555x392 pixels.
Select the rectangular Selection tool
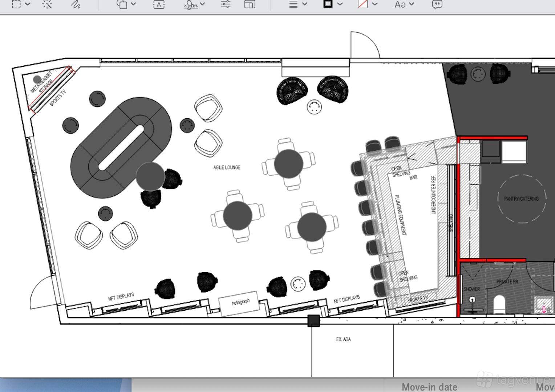16,4
